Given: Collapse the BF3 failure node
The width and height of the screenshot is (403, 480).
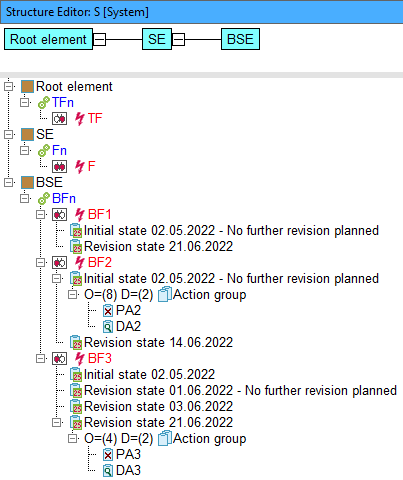Looking at the screenshot, I should pyautogui.click(x=40, y=358).
